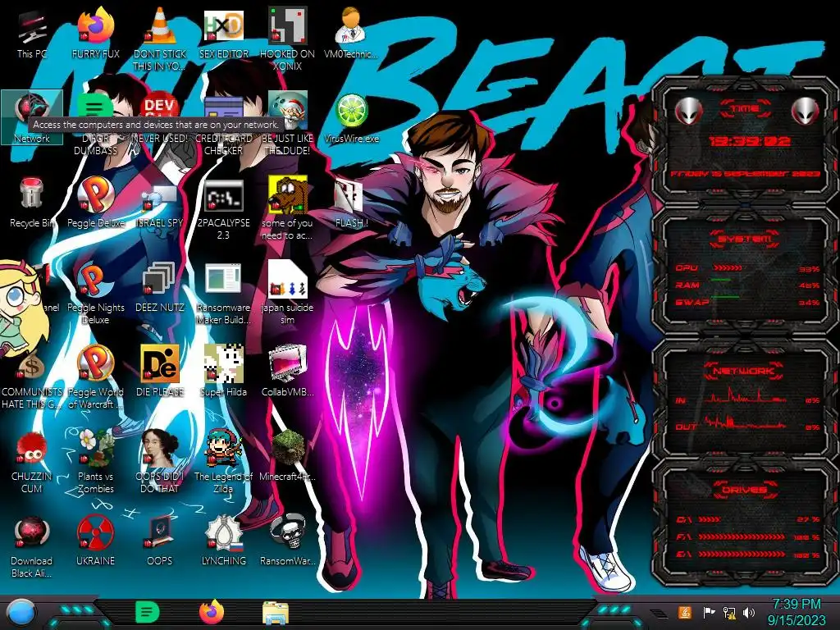Select the Network desktop icon
This screenshot has height=630, width=840.
point(32,117)
